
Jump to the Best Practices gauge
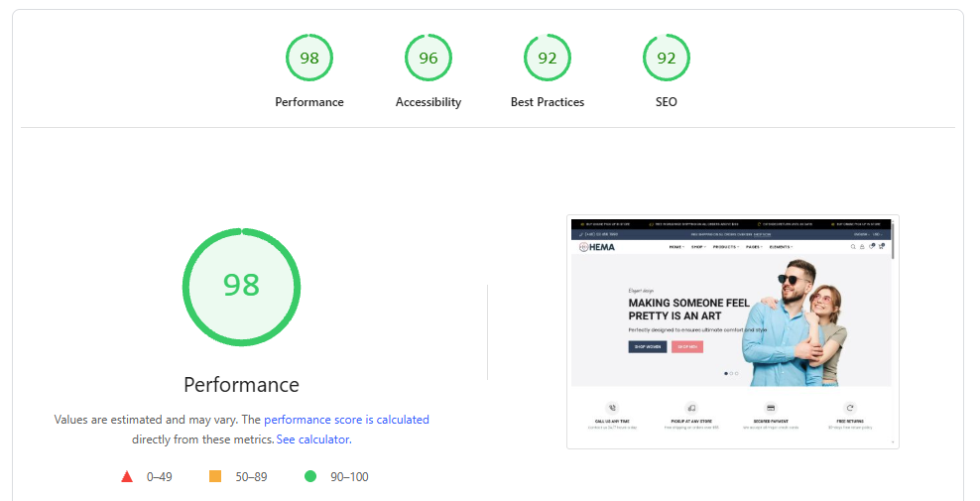(548, 59)
